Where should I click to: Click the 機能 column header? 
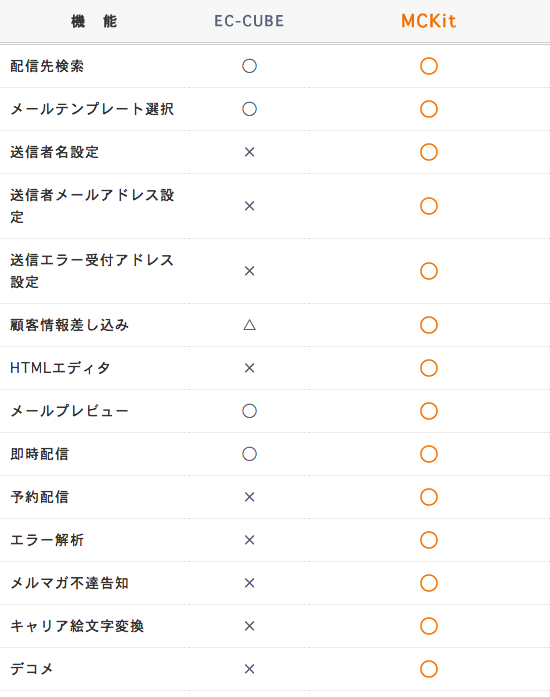(x=94, y=21)
